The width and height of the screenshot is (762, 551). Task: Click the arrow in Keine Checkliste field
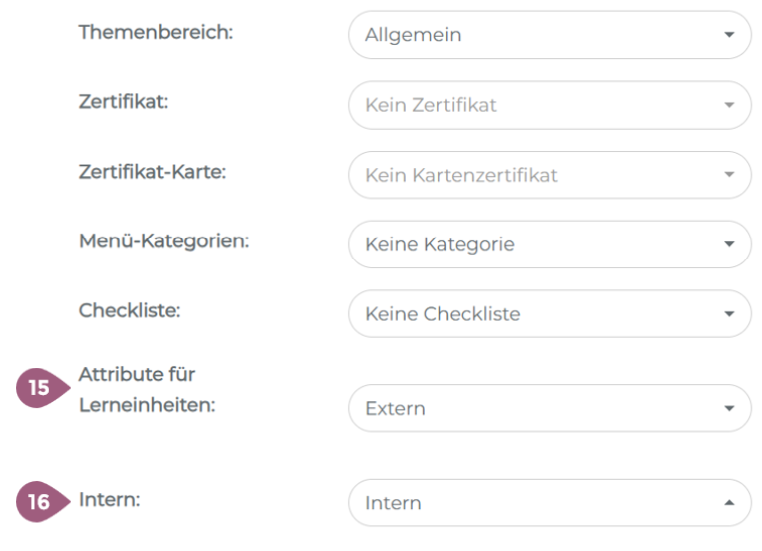729,314
